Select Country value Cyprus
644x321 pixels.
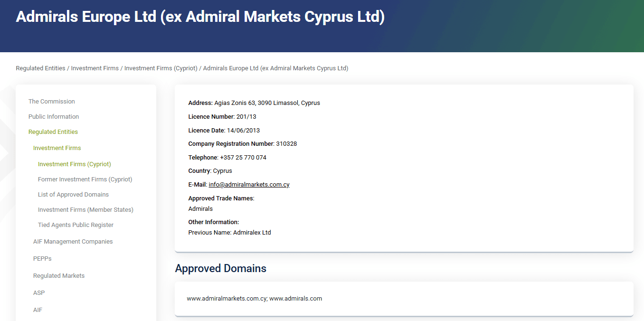[x=223, y=171]
